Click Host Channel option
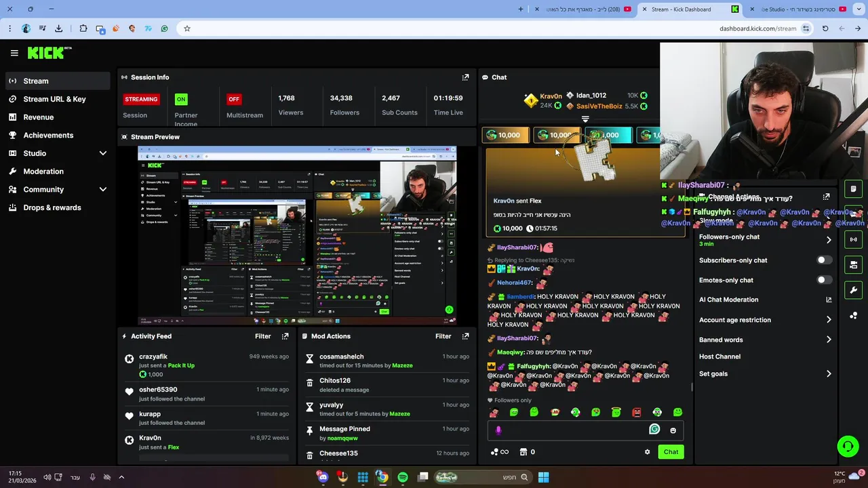The width and height of the screenshot is (868, 488). tap(719, 357)
